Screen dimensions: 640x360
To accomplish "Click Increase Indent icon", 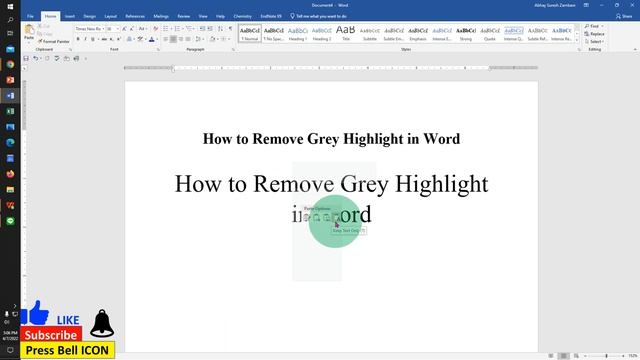I will tap(210, 29).
